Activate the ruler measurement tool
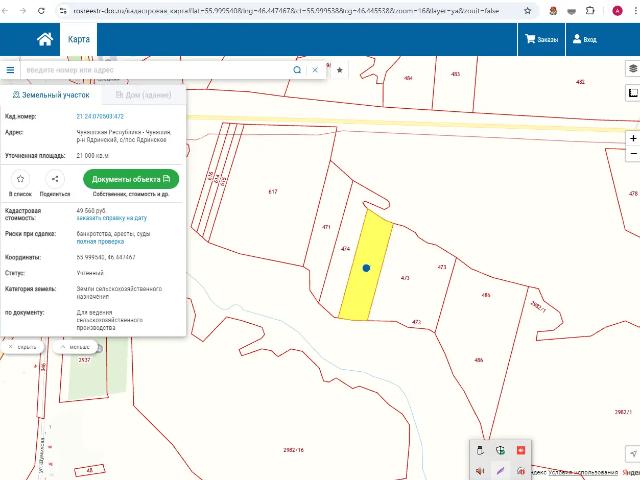This screenshot has height=480, width=640. [633, 93]
